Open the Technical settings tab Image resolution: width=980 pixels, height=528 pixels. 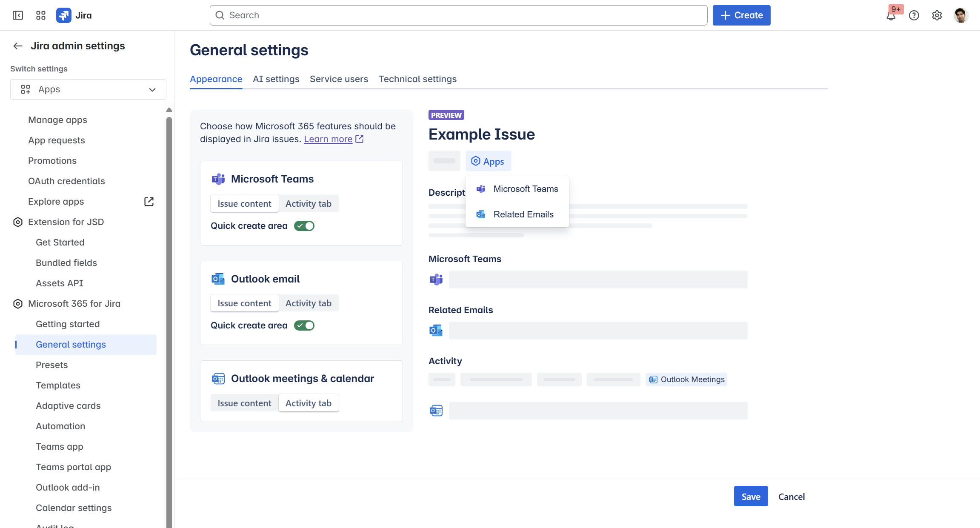click(x=417, y=79)
